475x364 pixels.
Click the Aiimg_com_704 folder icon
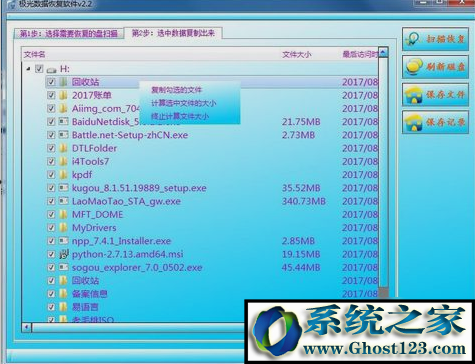(x=63, y=108)
